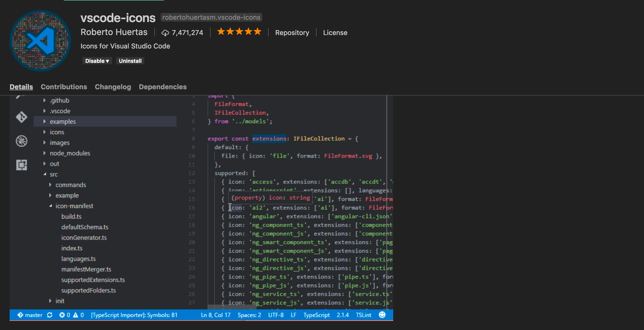Open the Repository link
Screen dimensions: 644x330
pyautogui.click(x=292, y=33)
